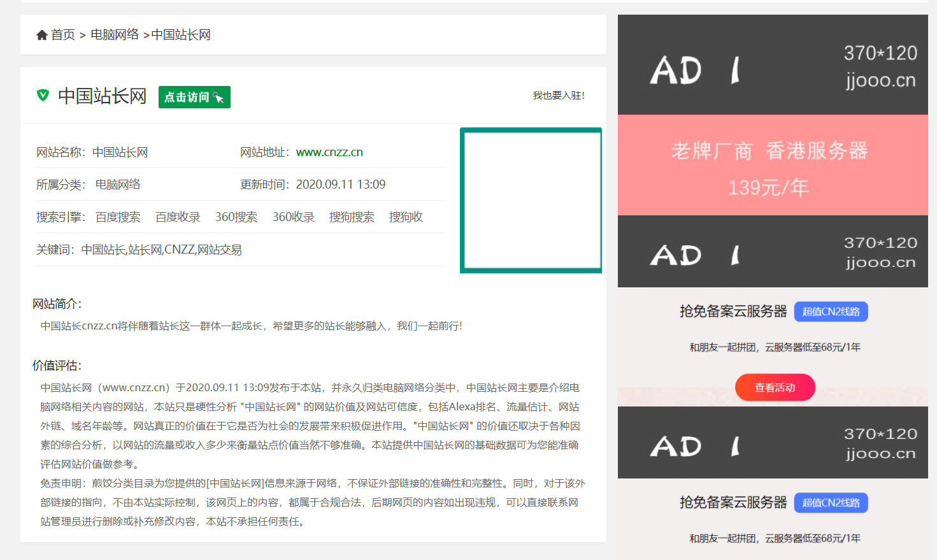This screenshot has height=560, width=937.
Task: Click the 360收录 link
Action: click(x=293, y=217)
